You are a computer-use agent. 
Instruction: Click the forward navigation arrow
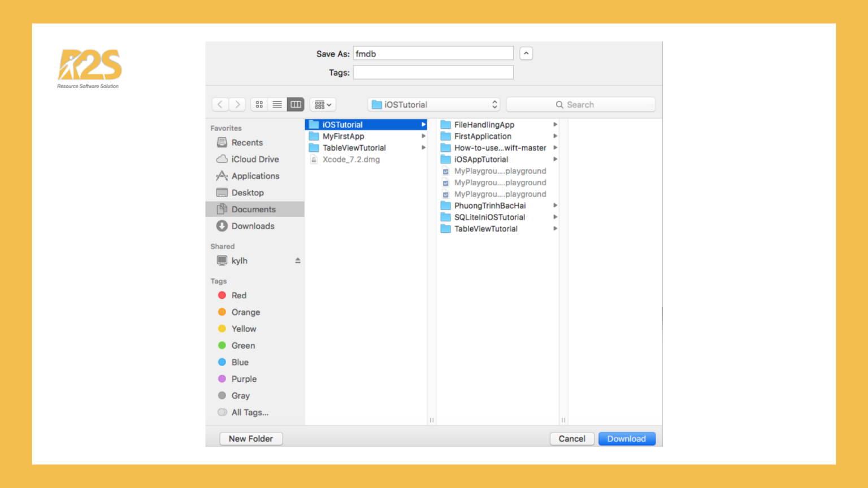[x=237, y=104]
